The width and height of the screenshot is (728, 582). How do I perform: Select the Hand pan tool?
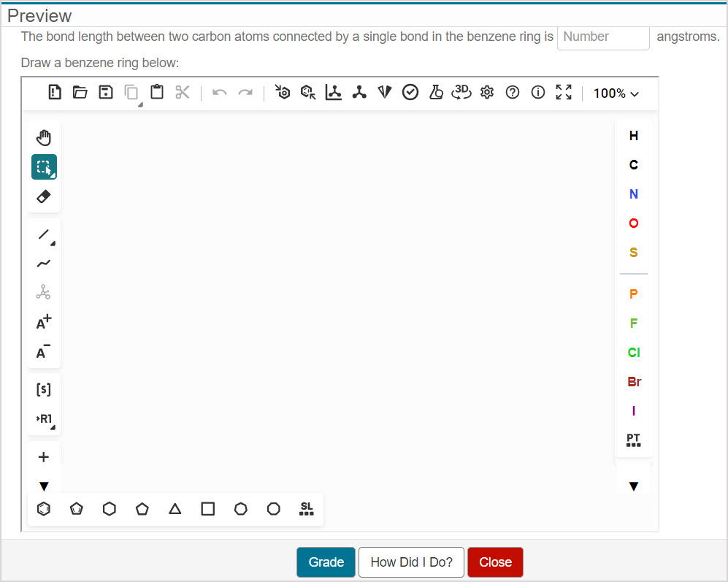[x=44, y=137]
